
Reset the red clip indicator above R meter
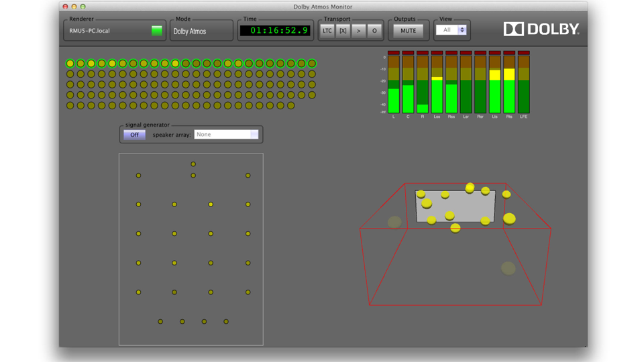click(x=422, y=53)
